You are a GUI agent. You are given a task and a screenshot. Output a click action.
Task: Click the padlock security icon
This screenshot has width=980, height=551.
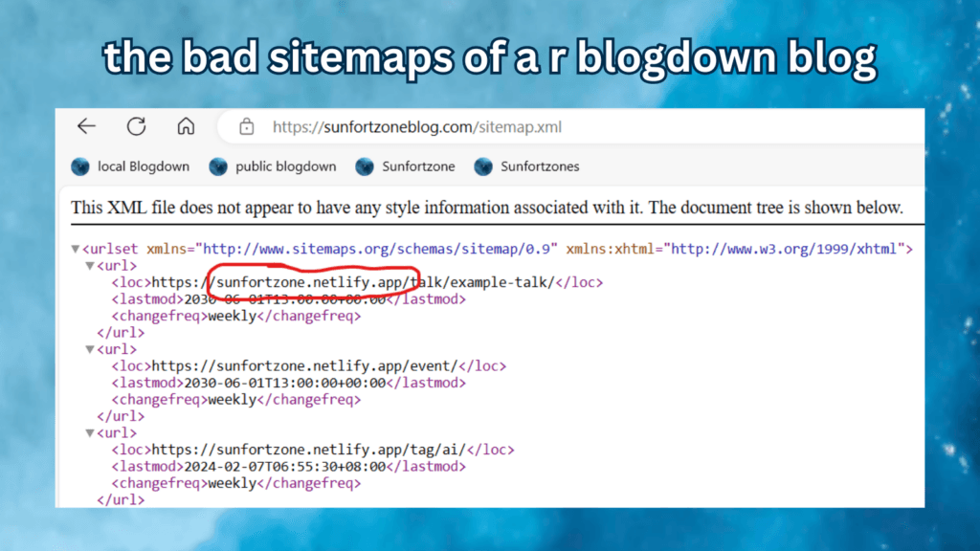[246, 125]
